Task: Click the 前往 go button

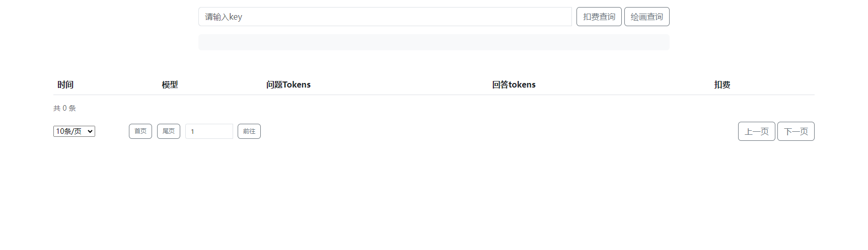Action: 249,131
